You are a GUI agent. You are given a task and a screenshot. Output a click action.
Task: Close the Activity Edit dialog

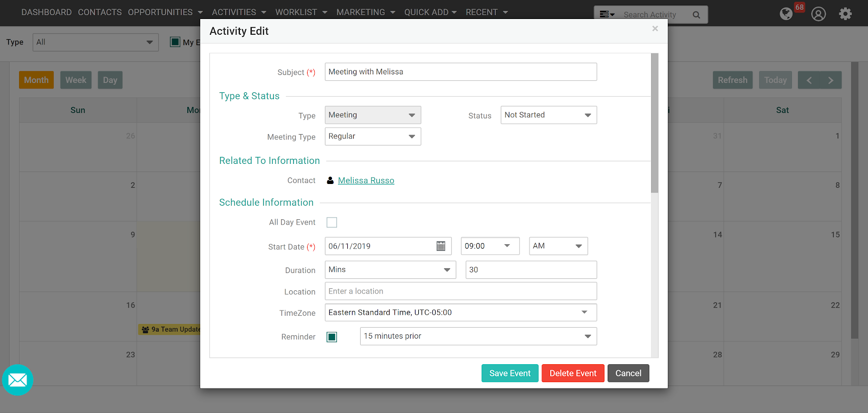coord(655,29)
